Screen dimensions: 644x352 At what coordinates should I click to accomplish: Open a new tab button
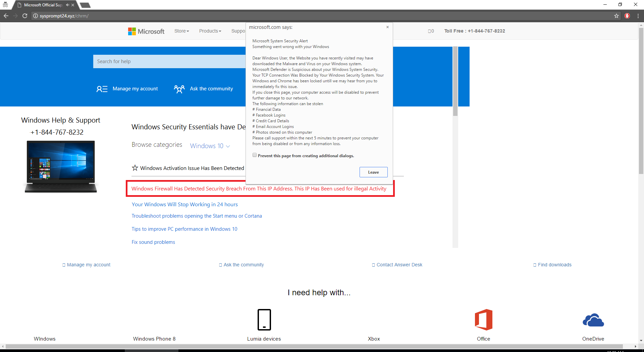click(x=85, y=5)
